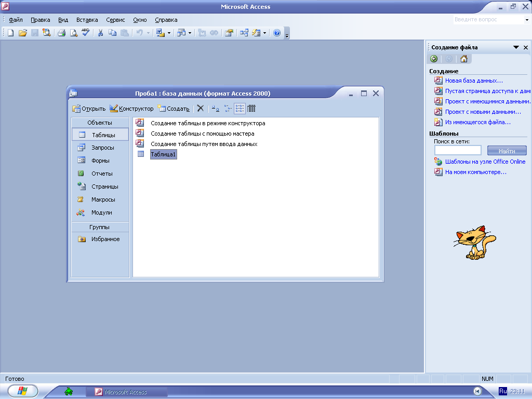Open the help question box dropdown arrow
Screen dimensions: 532x399
tap(527, 20)
